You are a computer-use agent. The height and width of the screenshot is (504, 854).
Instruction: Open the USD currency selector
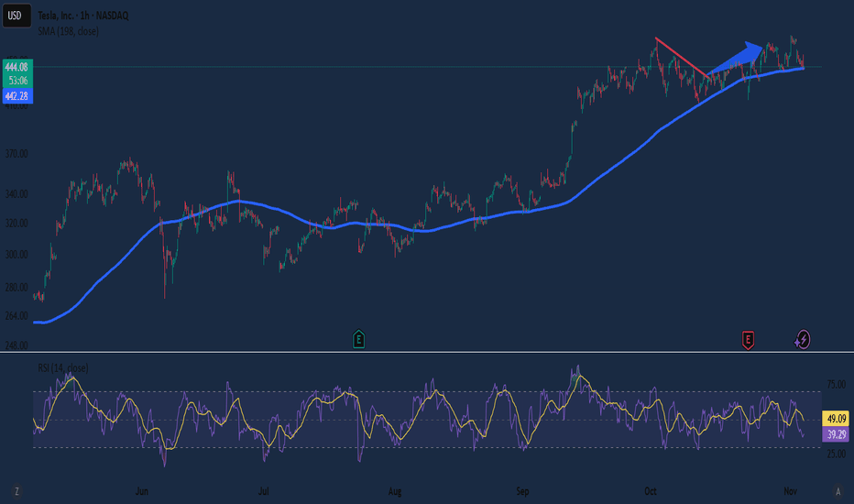tap(17, 15)
